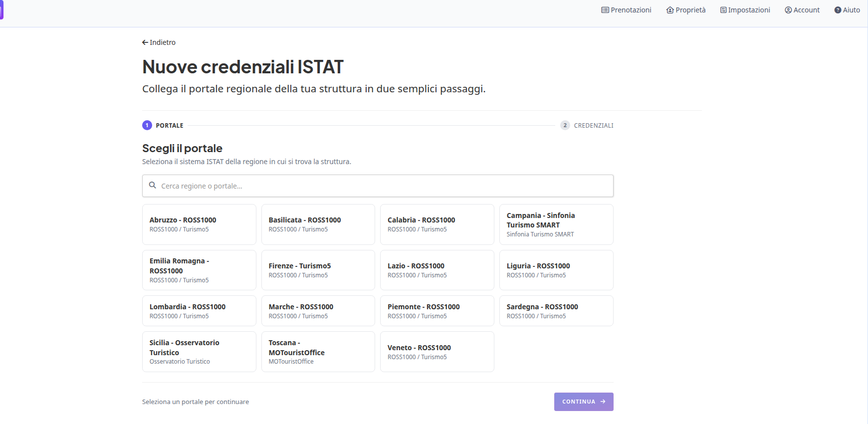Click the Portale step 1 indicator
The height and width of the screenshot is (424, 868).
[163, 125]
